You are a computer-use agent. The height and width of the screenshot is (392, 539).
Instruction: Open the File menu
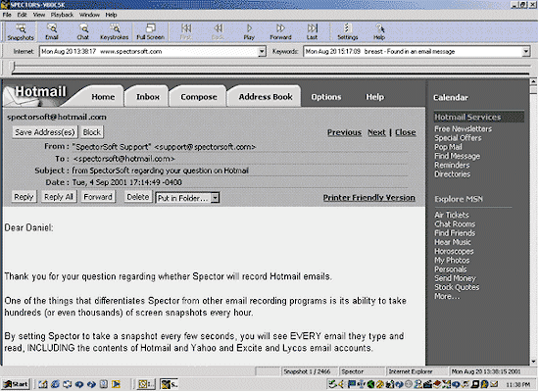pyautogui.click(x=7, y=15)
